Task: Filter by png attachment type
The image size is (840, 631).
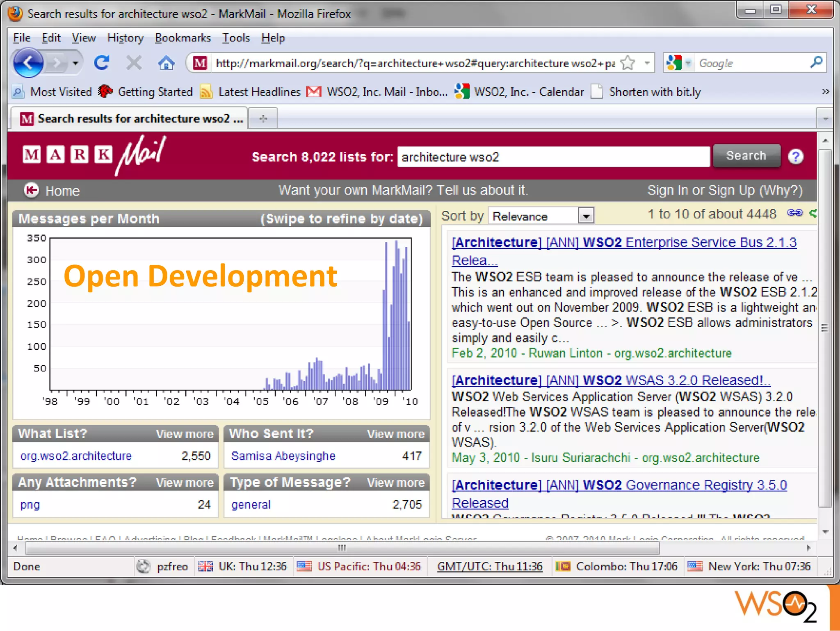Action: pyautogui.click(x=30, y=504)
